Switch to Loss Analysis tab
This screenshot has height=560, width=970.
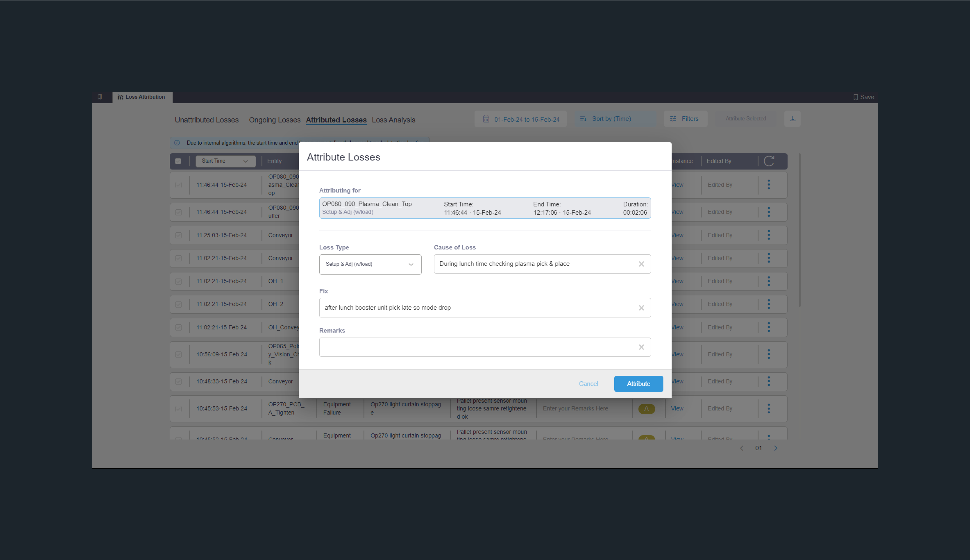pos(393,120)
